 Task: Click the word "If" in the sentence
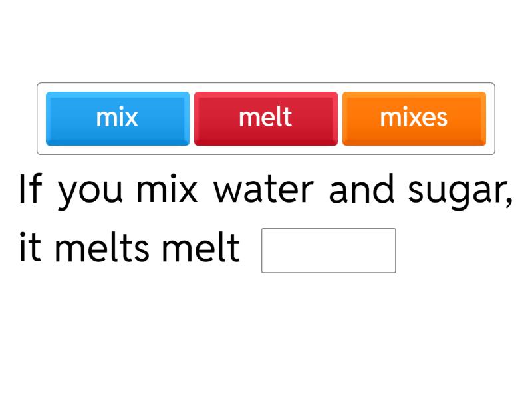30,190
